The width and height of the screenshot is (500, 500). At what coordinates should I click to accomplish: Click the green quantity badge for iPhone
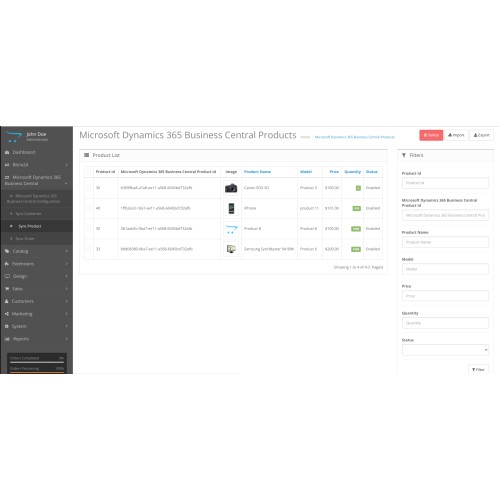point(357,208)
